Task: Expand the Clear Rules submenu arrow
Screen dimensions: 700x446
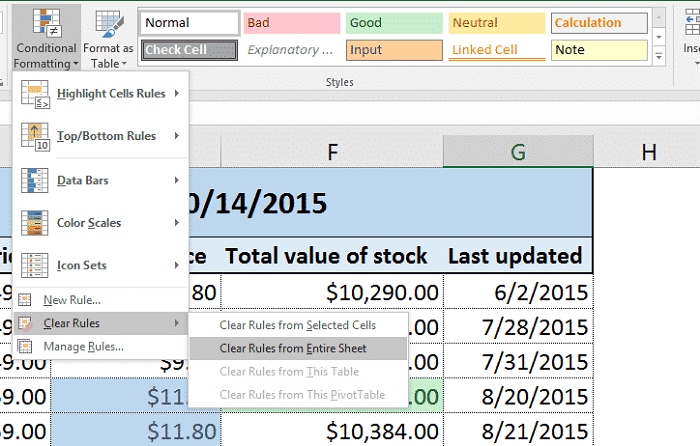Action: click(x=177, y=323)
